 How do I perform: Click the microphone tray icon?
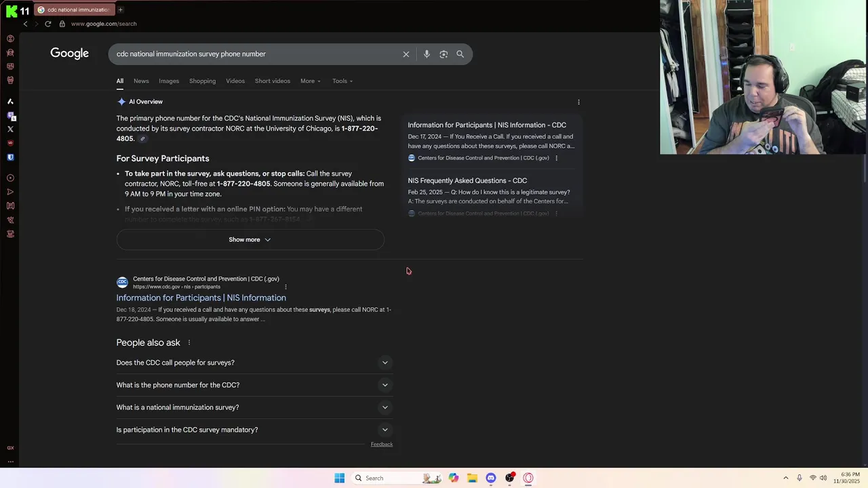pyautogui.click(x=799, y=478)
